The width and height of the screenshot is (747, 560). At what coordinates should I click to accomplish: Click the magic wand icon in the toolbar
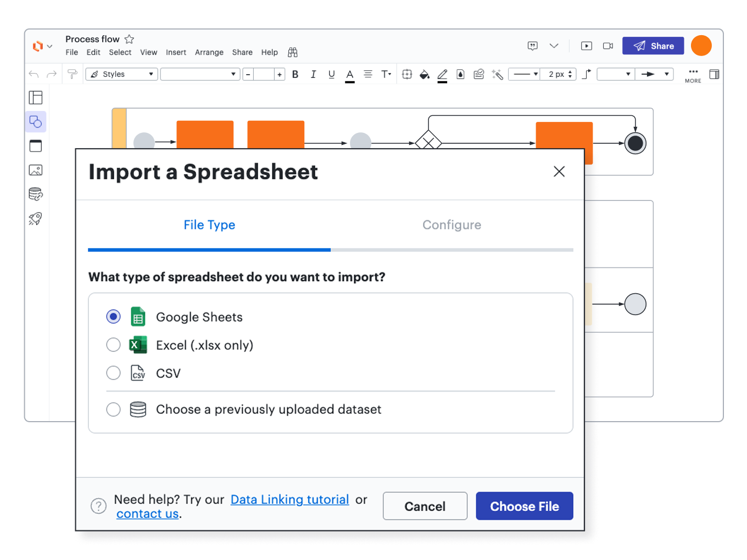(497, 74)
